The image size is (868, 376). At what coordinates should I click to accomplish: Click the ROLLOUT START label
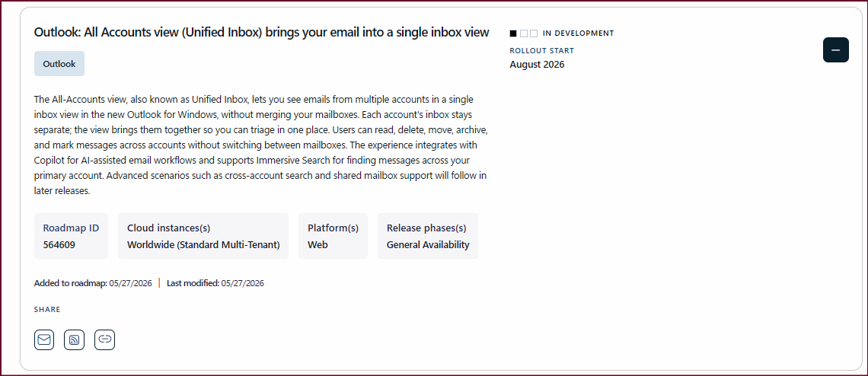coord(542,50)
